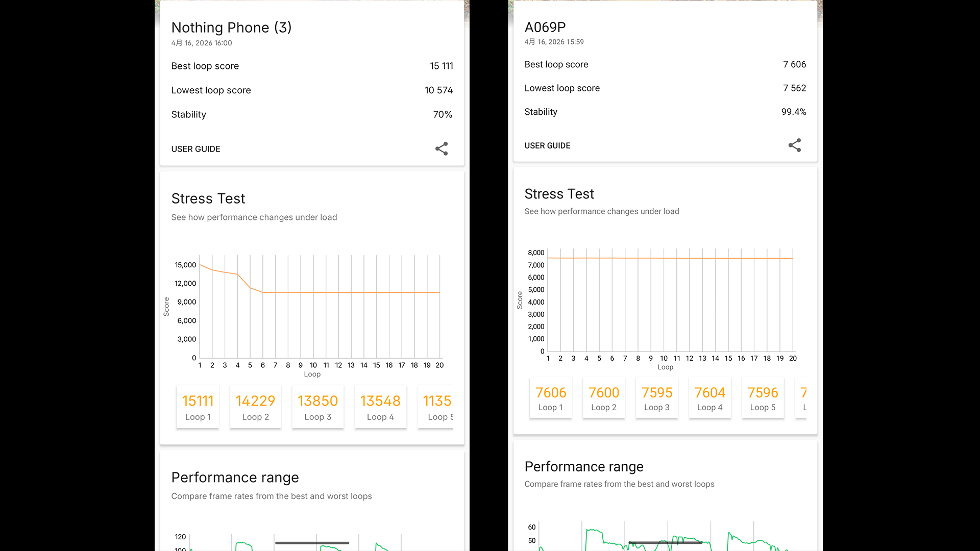Open USER GUIDE for A069P
The width and height of the screenshot is (980, 551).
pyautogui.click(x=547, y=145)
